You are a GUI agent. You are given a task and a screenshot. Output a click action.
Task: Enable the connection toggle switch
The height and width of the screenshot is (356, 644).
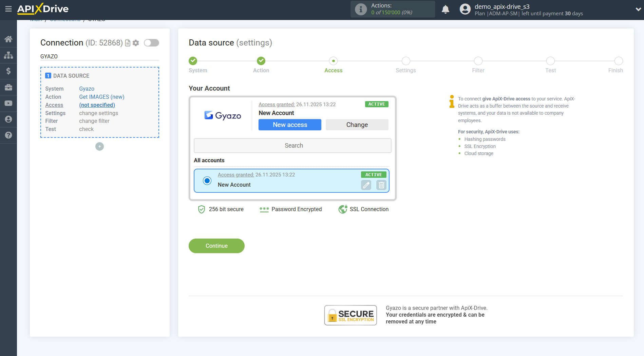click(x=151, y=43)
